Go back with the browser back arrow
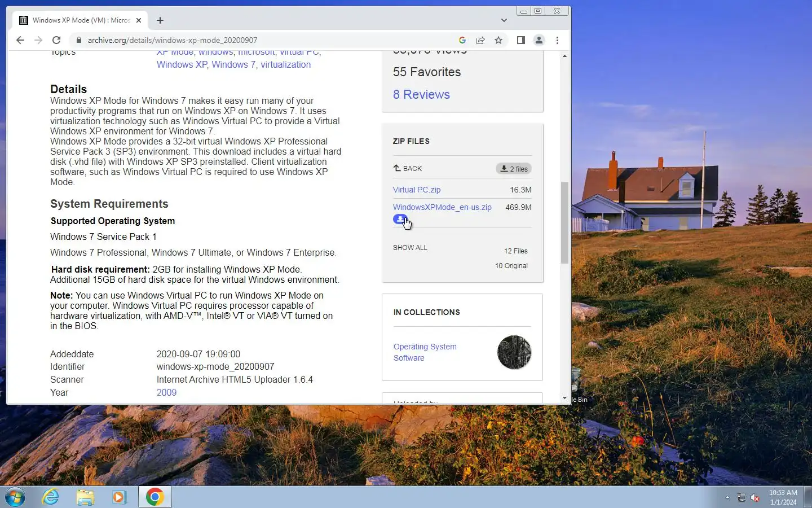The height and width of the screenshot is (508, 812). point(20,40)
